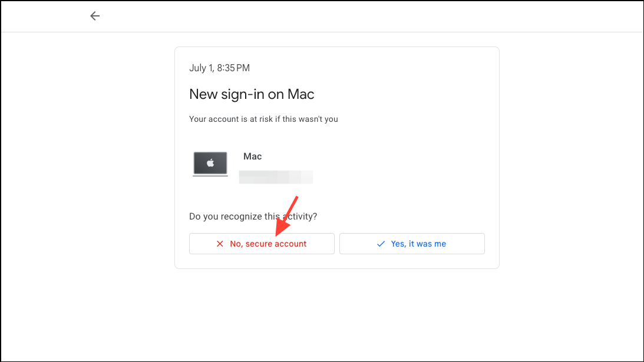Click the 'New sign-in on Mac' heading
The width and height of the screenshot is (644, 362).
point(252,94)
